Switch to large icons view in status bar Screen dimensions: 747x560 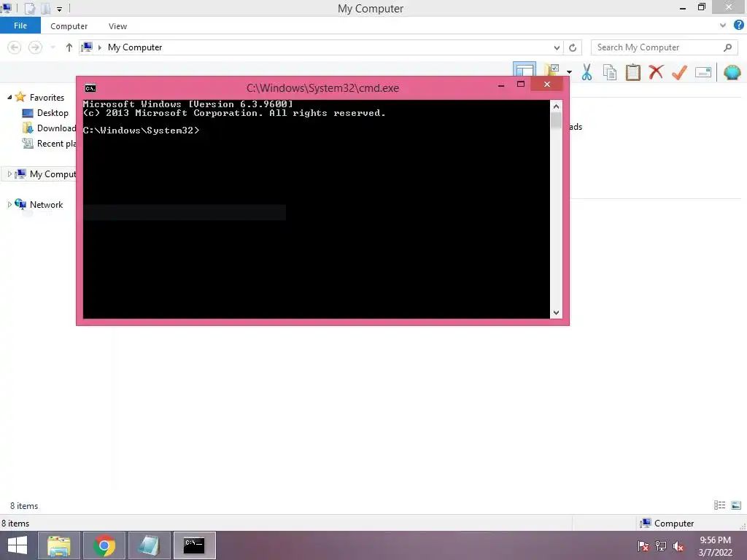point(736,505)
